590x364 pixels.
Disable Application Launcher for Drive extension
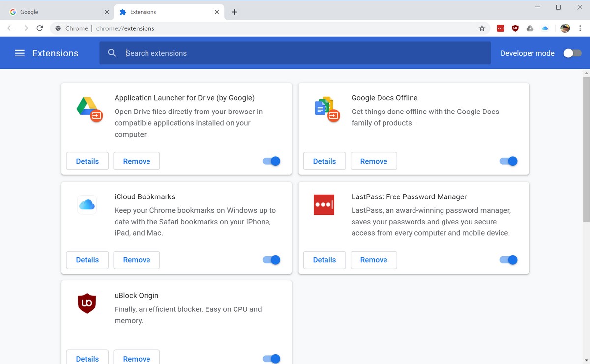coord(271,161)
